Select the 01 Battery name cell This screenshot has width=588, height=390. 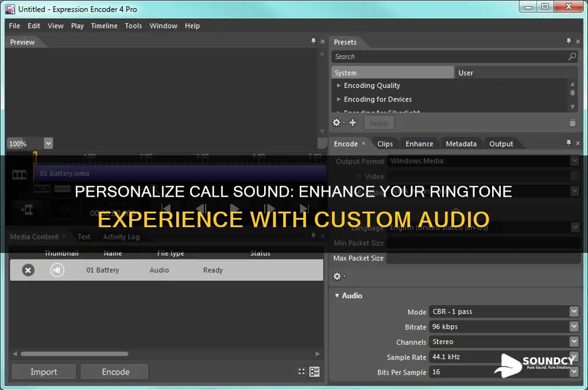coord(102,270)
